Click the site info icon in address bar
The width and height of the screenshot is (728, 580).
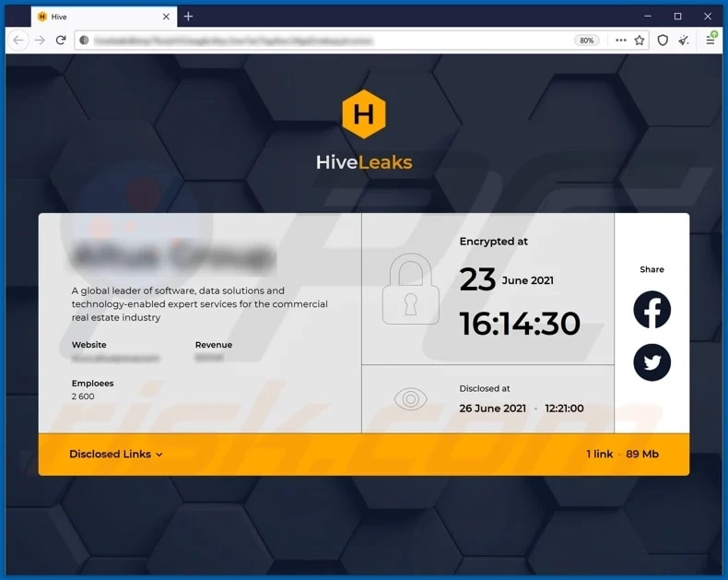(x=84, y=41)
